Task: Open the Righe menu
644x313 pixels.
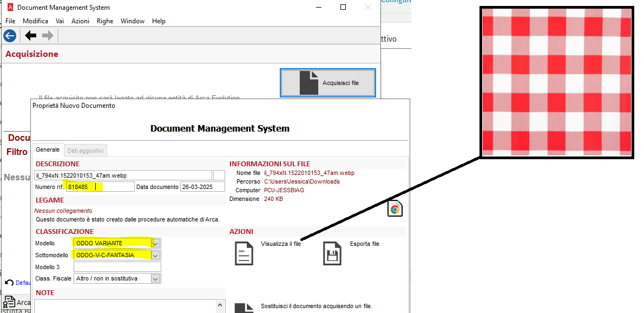Action: coord(105,21)
